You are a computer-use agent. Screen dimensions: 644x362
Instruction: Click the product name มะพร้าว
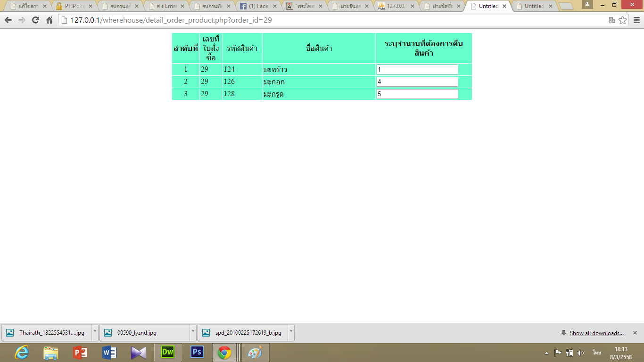pyautogui.click(x=275, y=70)
